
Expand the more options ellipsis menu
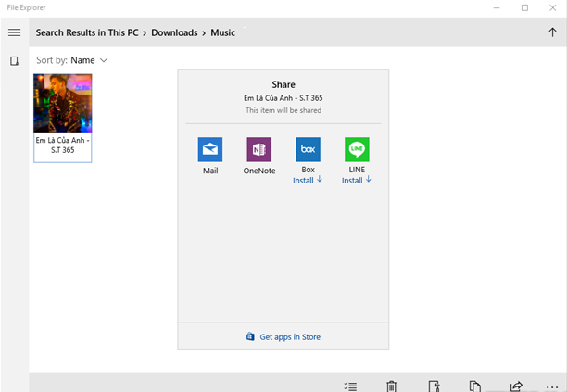pos(552,386)
